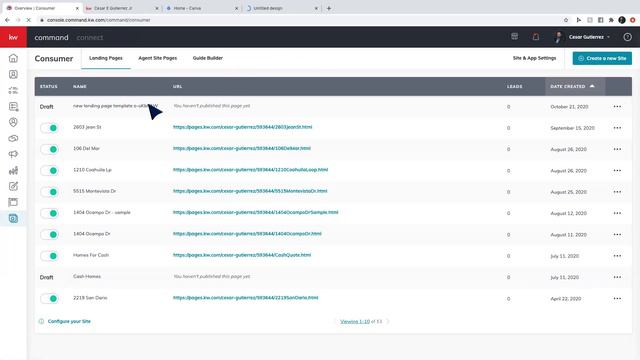Toggle publish status for 1404 Ocampo Dr - sample
This screenshot has width=640, height=360.
point(49,213)
